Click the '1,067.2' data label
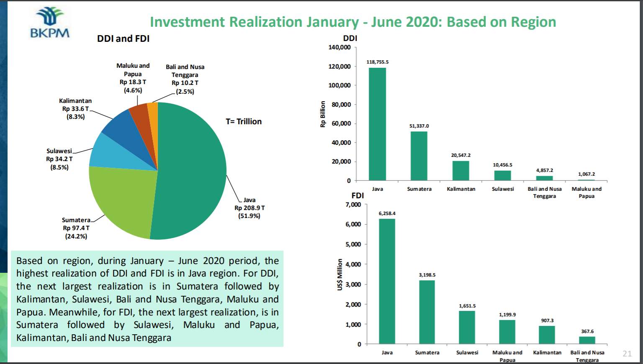Viewport: 643px width, 364px height. click(x=586, y=174)
